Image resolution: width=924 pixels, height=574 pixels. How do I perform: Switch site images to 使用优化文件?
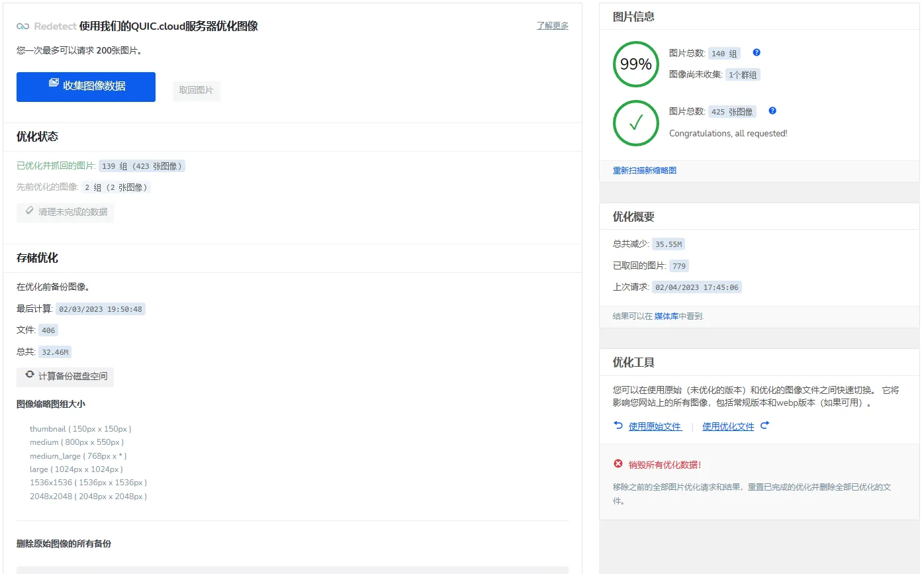pos(727,426)
